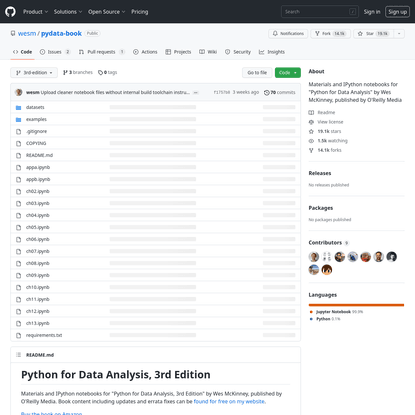Image resolution: width=415 pixels, height=415 pixels.
Task: Switch to the Security tab
Action: (238, 52)
